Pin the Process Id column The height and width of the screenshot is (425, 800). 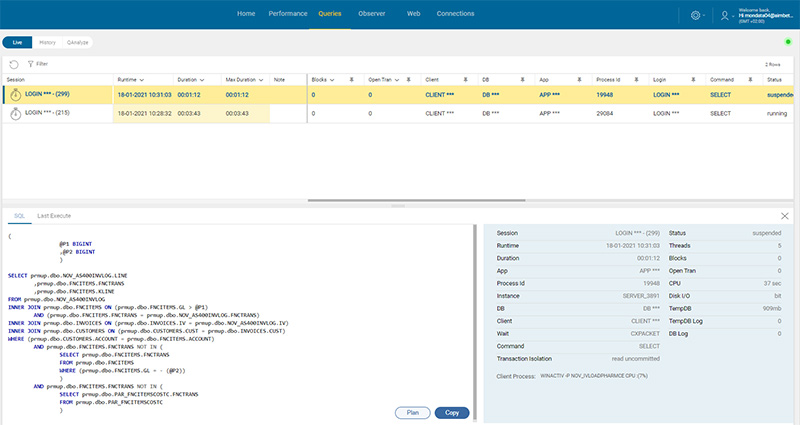pos(636,80)
